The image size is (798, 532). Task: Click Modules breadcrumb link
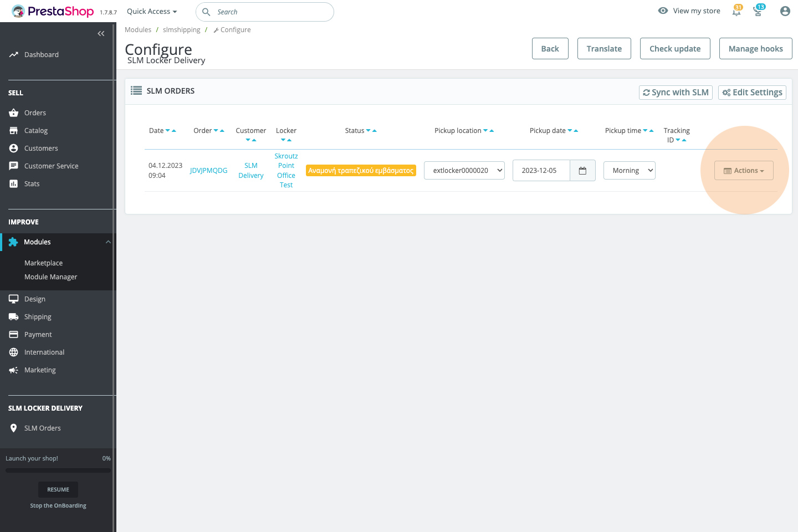coord(138,30)
